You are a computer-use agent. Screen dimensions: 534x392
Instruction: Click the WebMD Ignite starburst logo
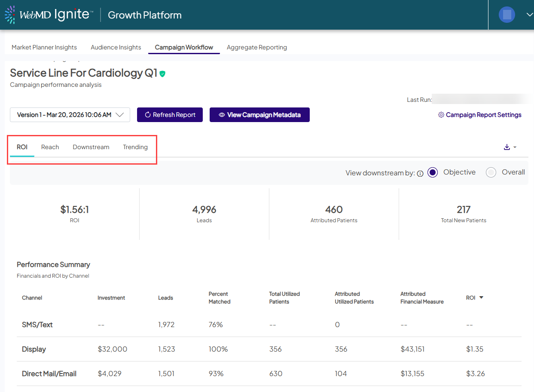click(x=10, y=15)
